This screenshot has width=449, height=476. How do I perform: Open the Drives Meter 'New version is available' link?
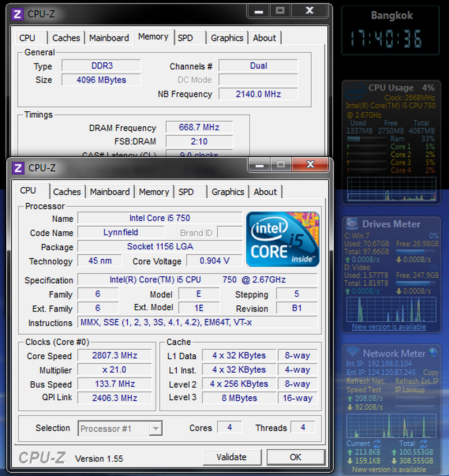[x=389, y=327]
